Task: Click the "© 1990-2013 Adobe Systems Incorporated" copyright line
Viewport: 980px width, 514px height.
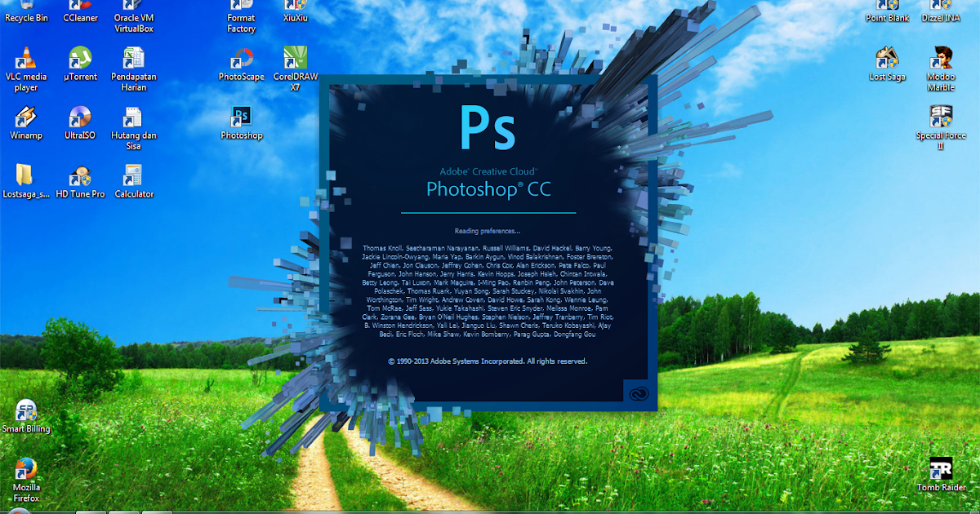Action: coord(488,361)
